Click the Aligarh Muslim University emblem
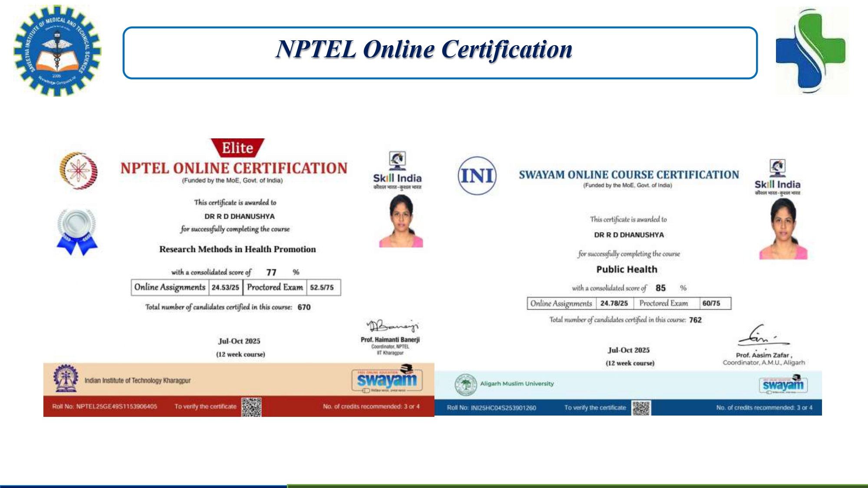Viewport: 868px width, 488px height. click(466, 384)
